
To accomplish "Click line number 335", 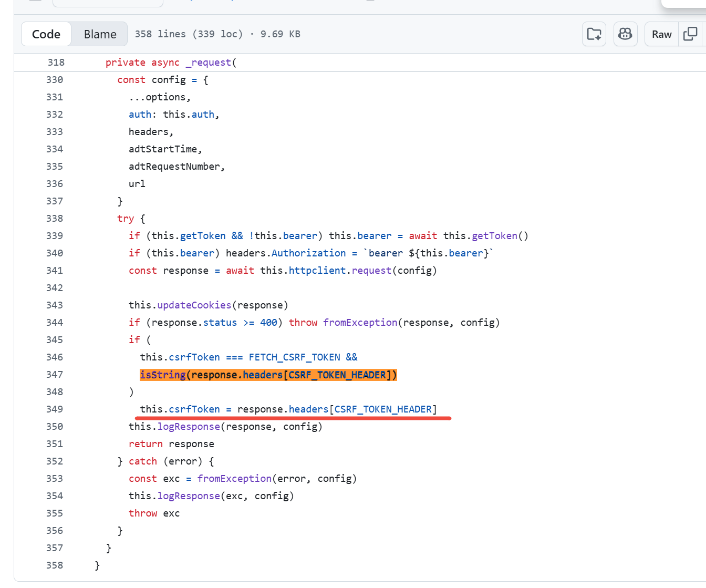I will [x=55, y=167].
